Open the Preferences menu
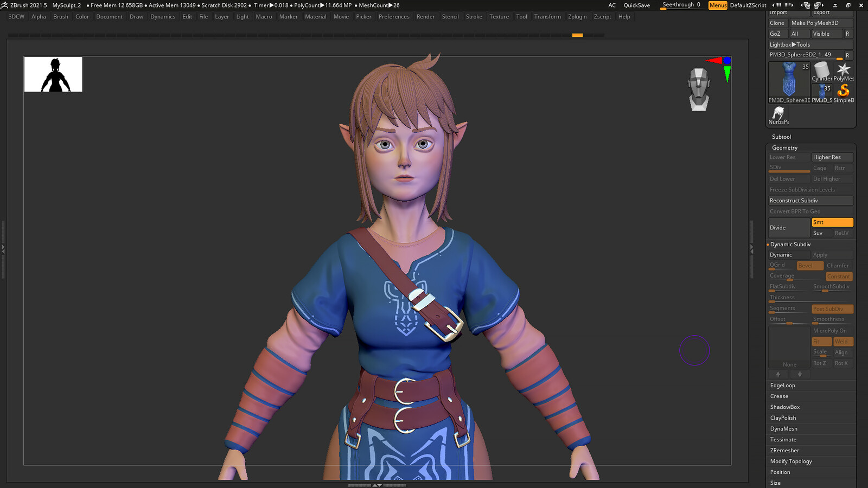Screen dimensions: 868x488 click(x=394, y=17)
